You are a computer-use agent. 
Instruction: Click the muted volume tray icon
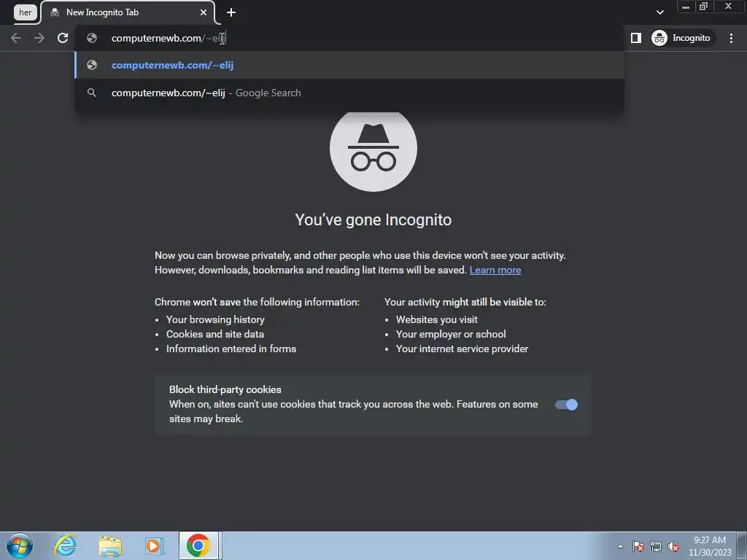[x=673, y=546]
